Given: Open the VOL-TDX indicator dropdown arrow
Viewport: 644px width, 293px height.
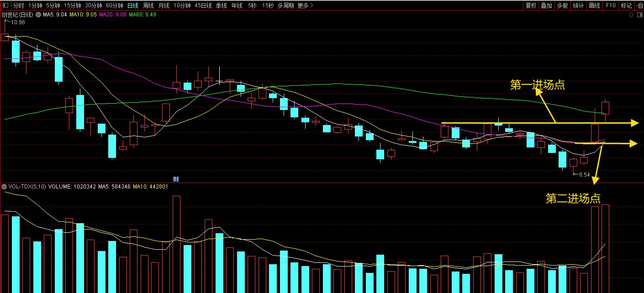Looking at the screenshot, I should 4,187.
